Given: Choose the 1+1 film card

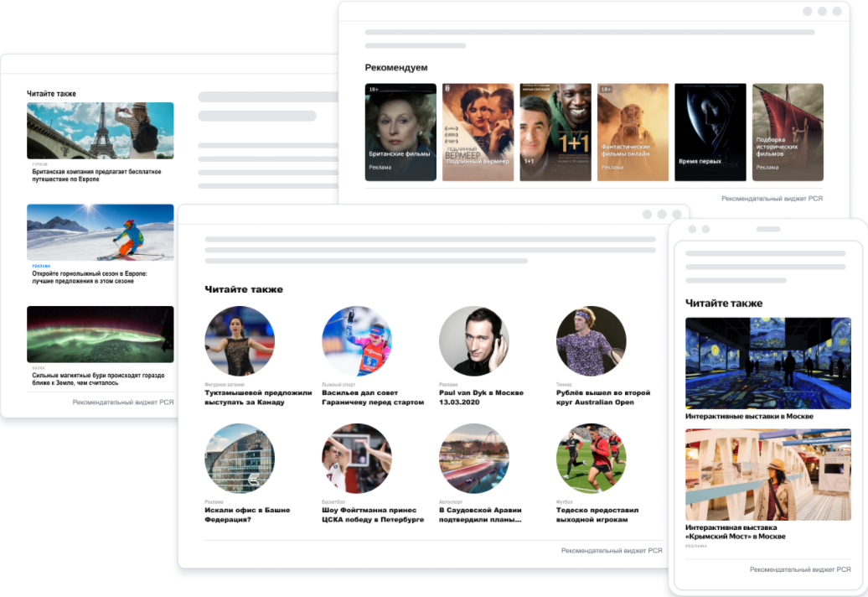Looking at the screenshot, I should [x=555, y=132].
